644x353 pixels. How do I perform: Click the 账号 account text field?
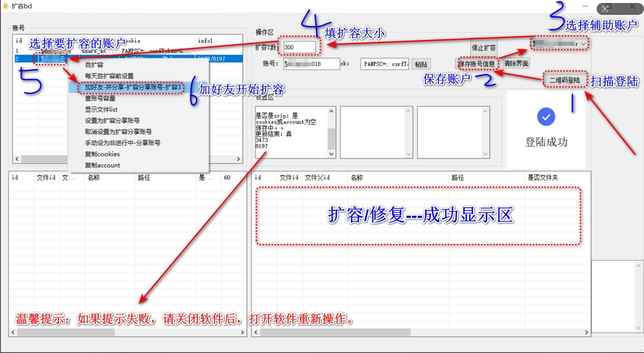point(311,64)
